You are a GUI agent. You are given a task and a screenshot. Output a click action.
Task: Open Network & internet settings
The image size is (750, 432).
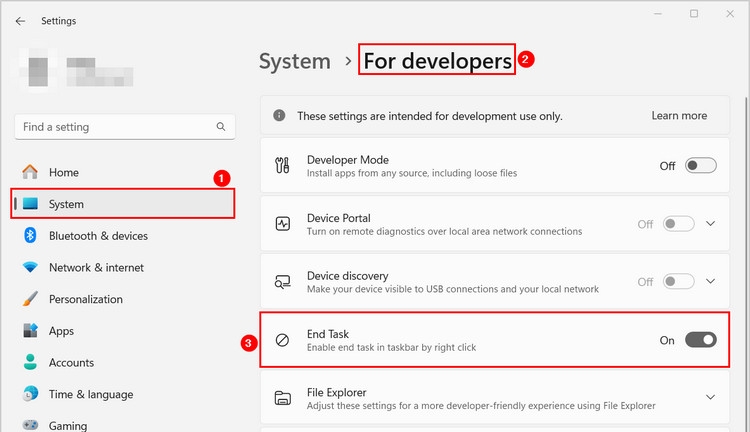[x=124, y=267]
